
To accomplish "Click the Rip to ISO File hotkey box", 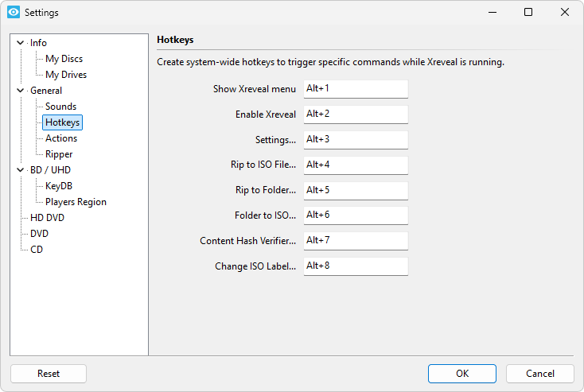I will coord(355,165).
